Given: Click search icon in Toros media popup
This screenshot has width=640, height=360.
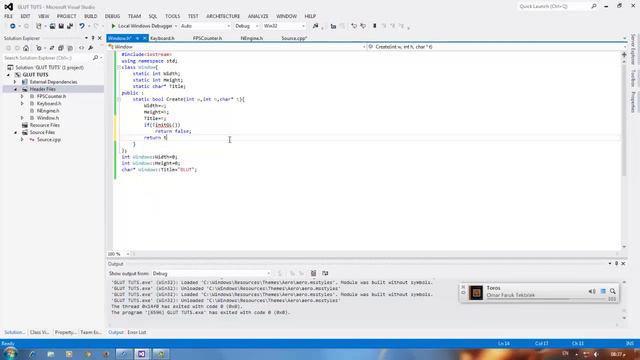Looking at the screenshot, I should click(x=613, y=291).
